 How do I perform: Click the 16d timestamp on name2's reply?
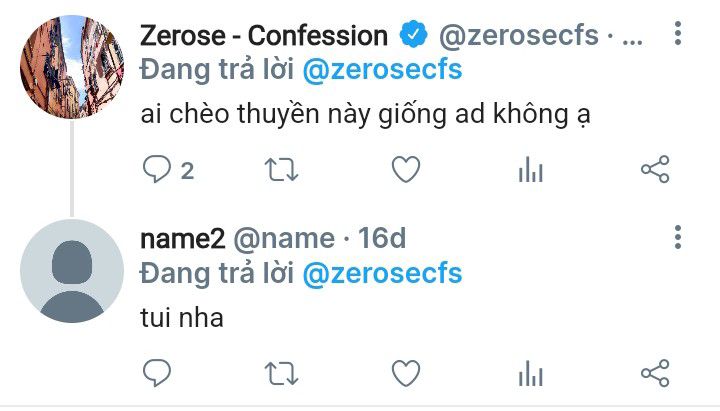tap(382, 238)
